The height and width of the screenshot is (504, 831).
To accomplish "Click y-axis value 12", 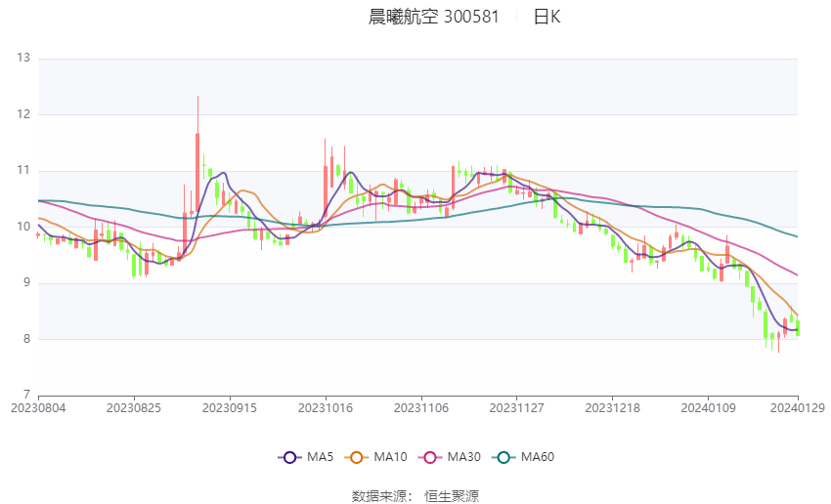I will click(x=23, y=114).
